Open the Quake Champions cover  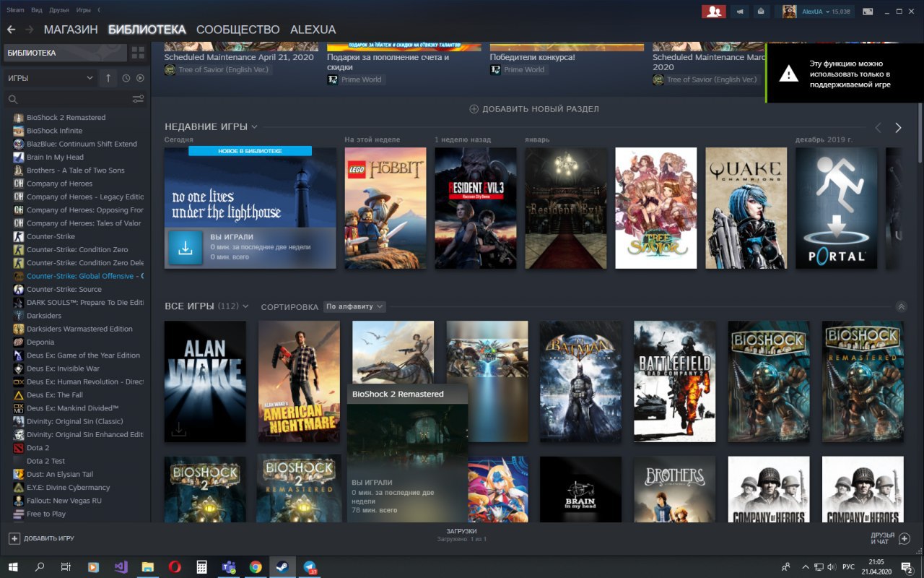pos(746,208)
